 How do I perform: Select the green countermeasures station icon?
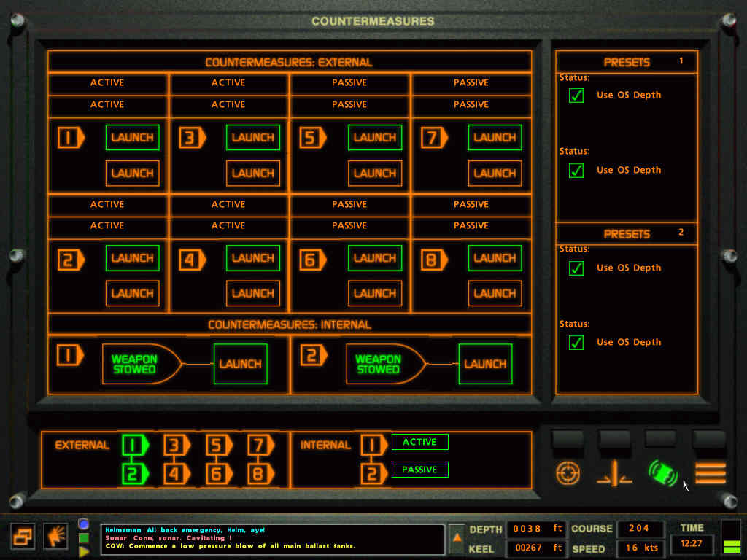click(x=662, y=472)
